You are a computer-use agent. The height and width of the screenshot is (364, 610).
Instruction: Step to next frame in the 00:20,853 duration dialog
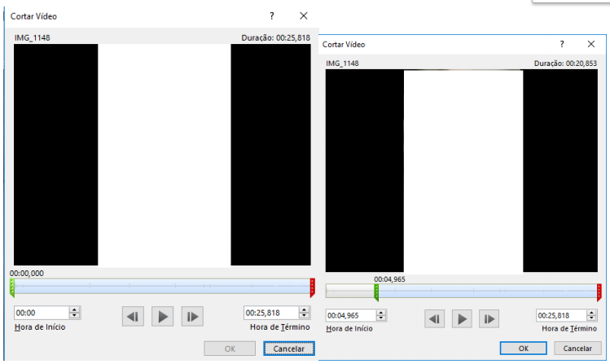pos(489,319)
